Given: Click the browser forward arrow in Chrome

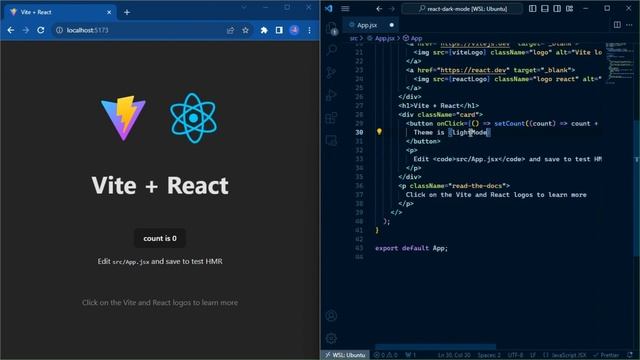Looking at the screenshot, I should 25,30.
